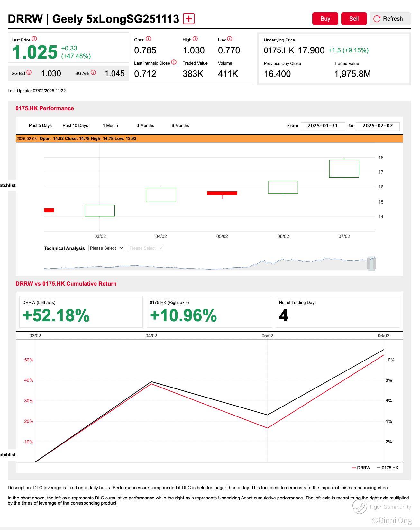
Task: Click the 0.712 last intrinsic close value
Action: 145,74
